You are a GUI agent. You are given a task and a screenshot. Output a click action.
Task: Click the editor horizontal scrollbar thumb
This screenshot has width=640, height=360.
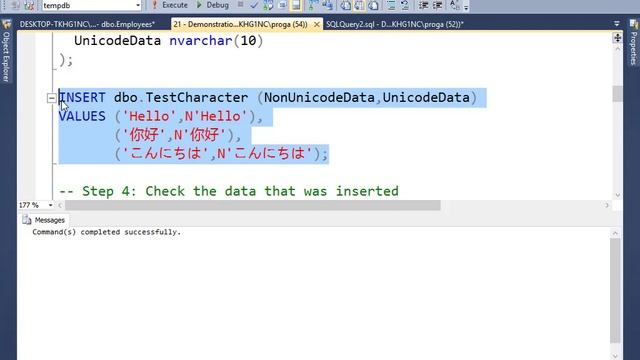tap(253, 205)
